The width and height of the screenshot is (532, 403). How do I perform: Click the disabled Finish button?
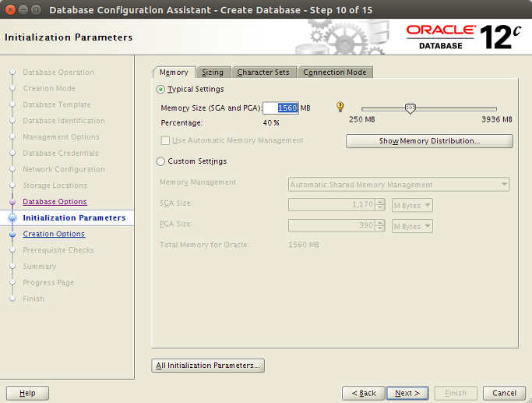coord(456,393)
